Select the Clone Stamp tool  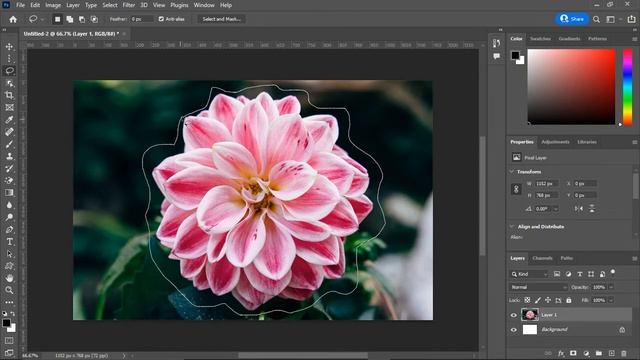pyautogui.click(x=9, y=156)
